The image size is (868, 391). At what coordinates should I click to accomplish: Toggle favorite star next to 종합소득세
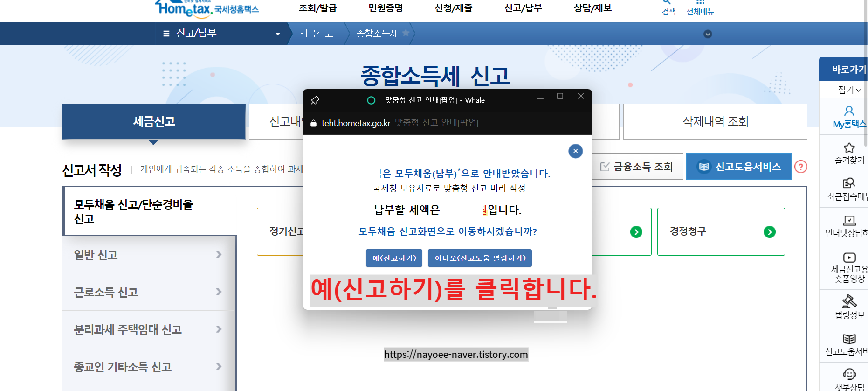pos(406,33)
